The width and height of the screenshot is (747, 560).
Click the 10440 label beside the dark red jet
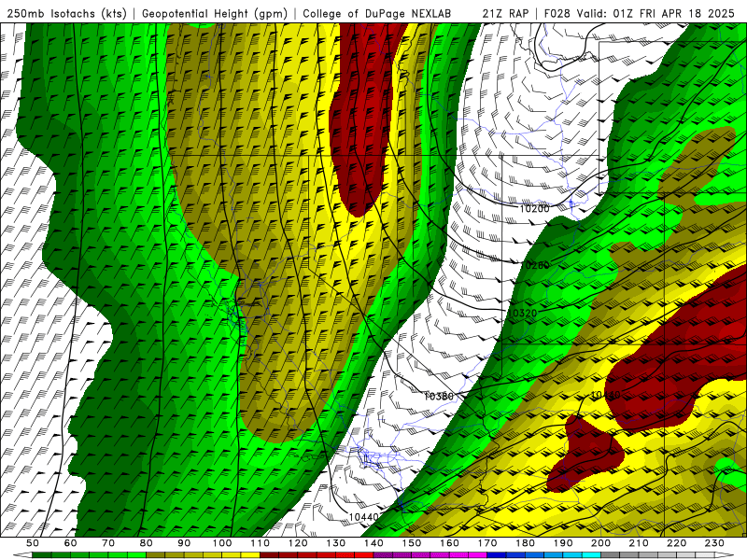605,395
